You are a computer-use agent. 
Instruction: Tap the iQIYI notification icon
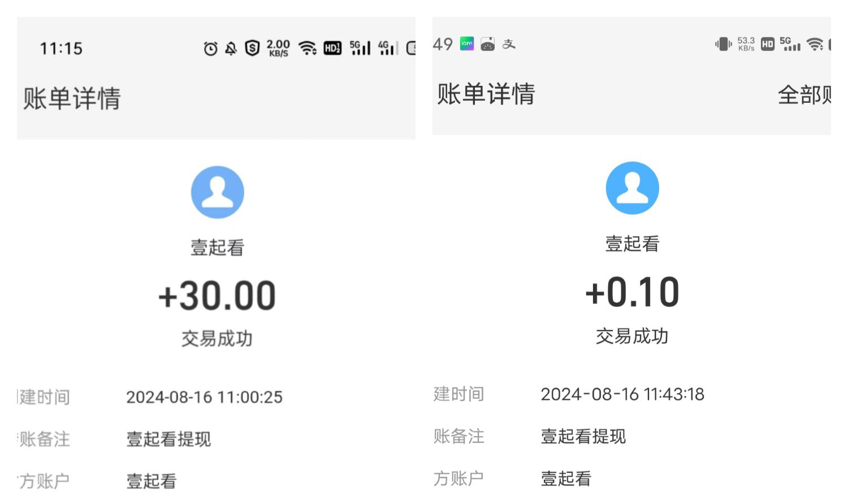pyautogui.click(x=467, y=44)
